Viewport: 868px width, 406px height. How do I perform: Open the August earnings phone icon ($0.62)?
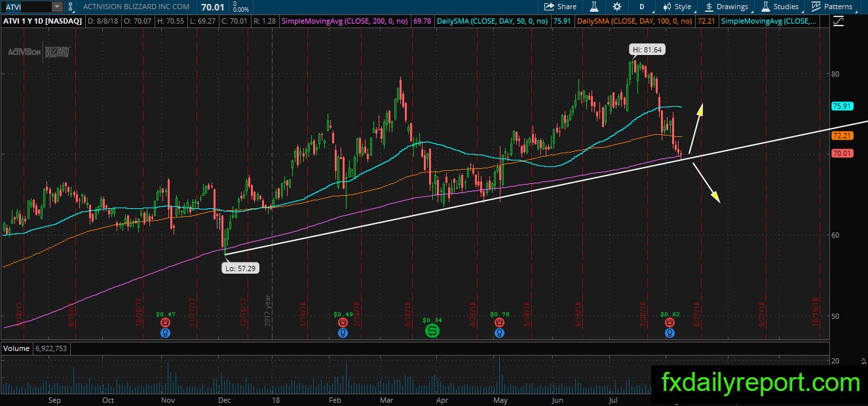point(670,323)
